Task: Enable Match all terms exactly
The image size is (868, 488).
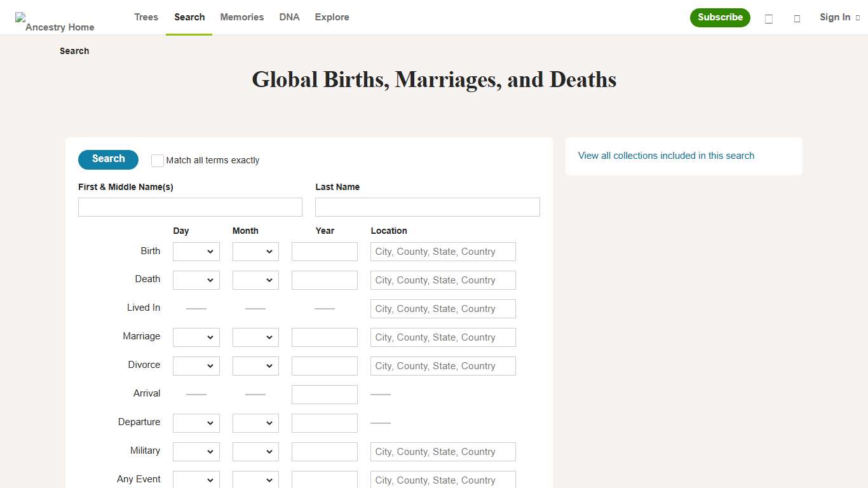Action: (x=157, y=160)
